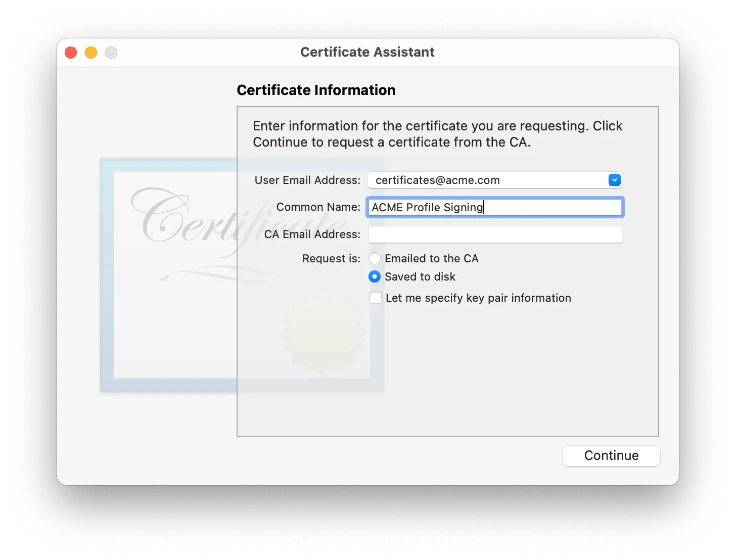Enable Let me specify key pair information
Image resolution: width=736 pixels, height=560 pixels.
coord(375,298)
